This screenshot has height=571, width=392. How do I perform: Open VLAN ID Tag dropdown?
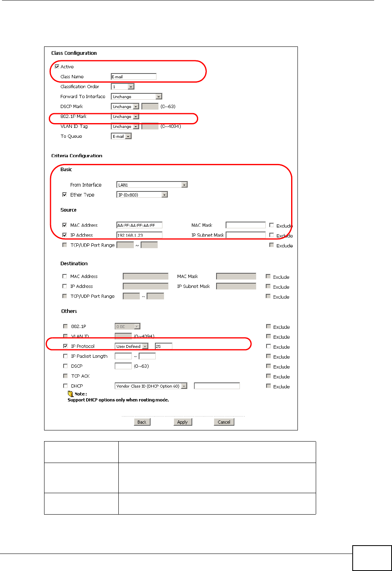click(125, 126)
